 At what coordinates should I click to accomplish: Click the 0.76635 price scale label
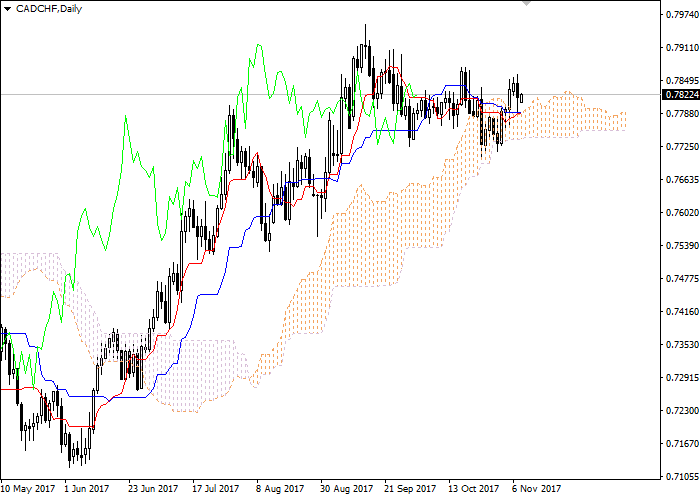pyautogui.click(x=682, y=180)
